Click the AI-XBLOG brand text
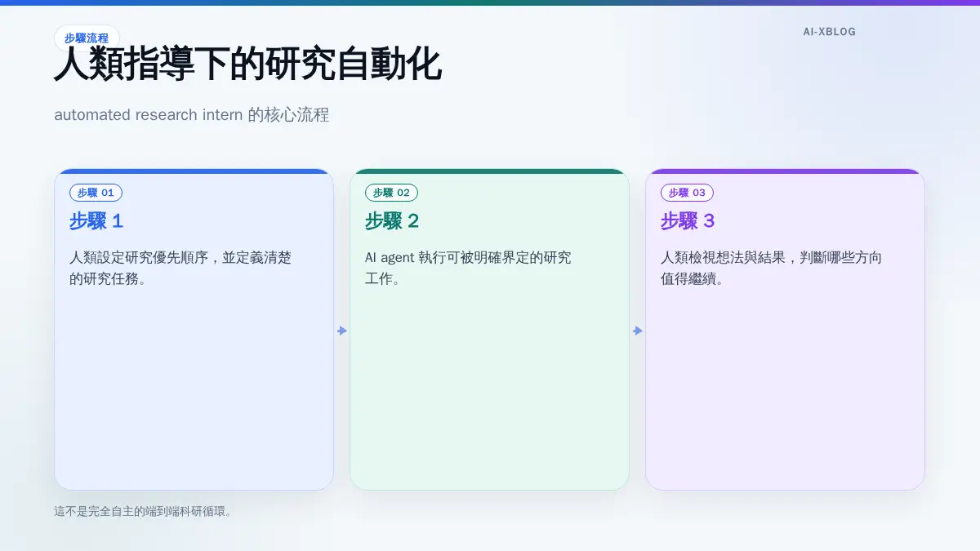Image resolution: width=980 pixels, height=551 pixels. (x=829, y=32)
